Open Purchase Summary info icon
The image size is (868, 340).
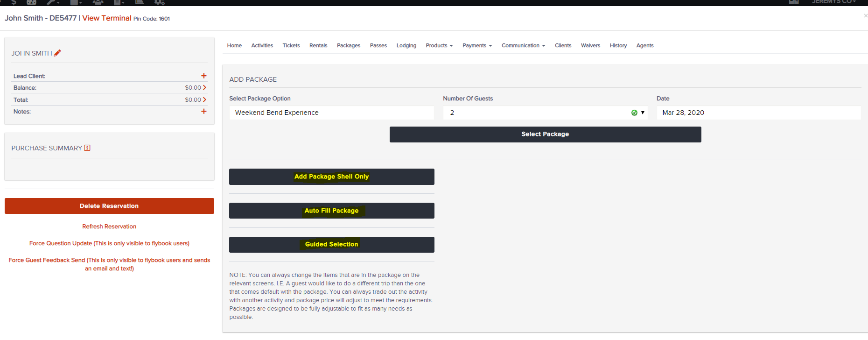(x=87, y=148)
